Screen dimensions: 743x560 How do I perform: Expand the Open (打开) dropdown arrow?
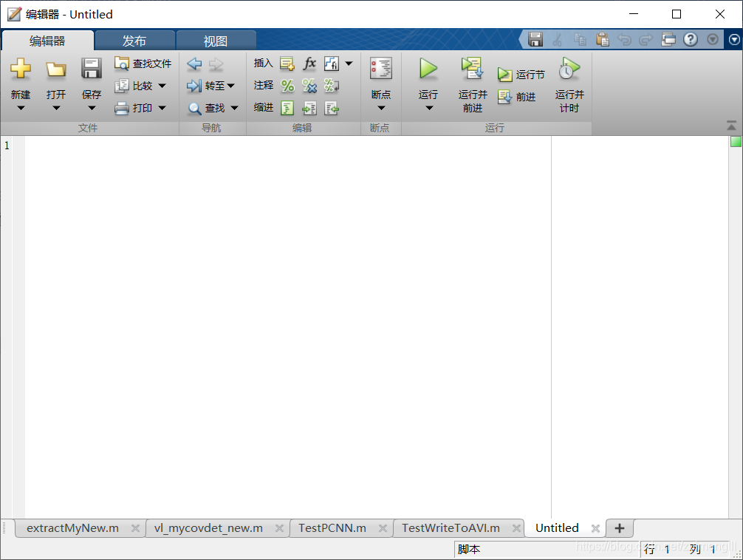click(x=56, y=108)
